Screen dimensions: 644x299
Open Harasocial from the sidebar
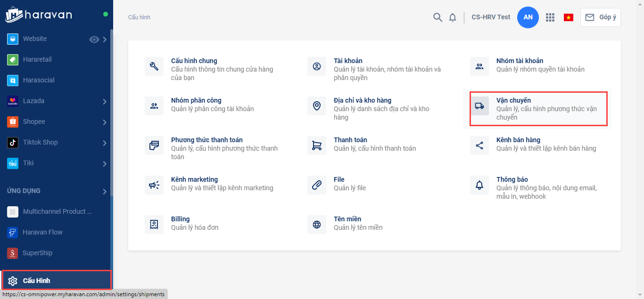point(39,80)
